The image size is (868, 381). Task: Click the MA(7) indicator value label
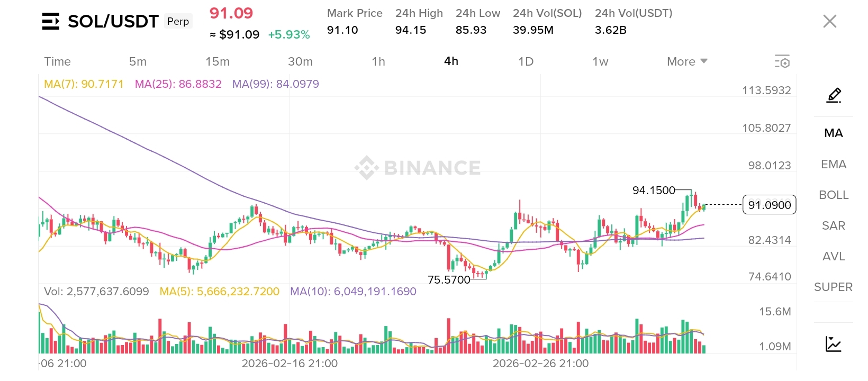tap(84, 84)
